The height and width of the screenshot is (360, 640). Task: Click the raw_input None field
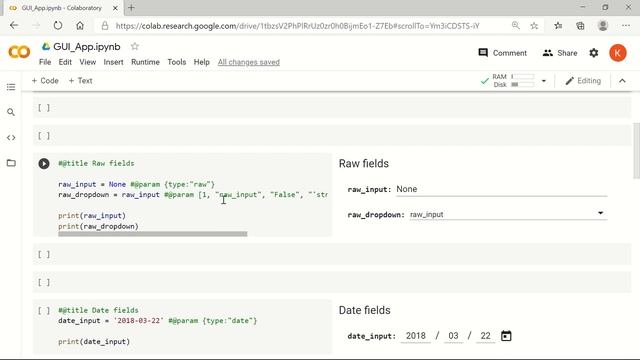(x=502, y=189)
